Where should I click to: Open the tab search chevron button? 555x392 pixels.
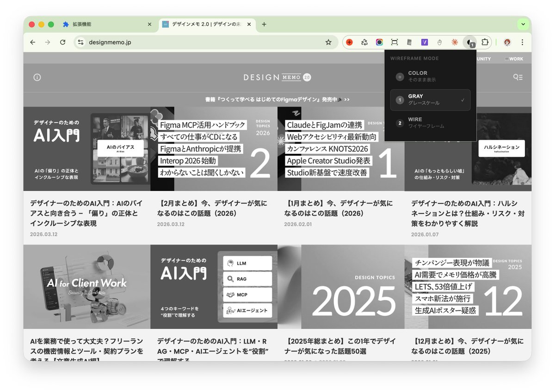point(523,24)
